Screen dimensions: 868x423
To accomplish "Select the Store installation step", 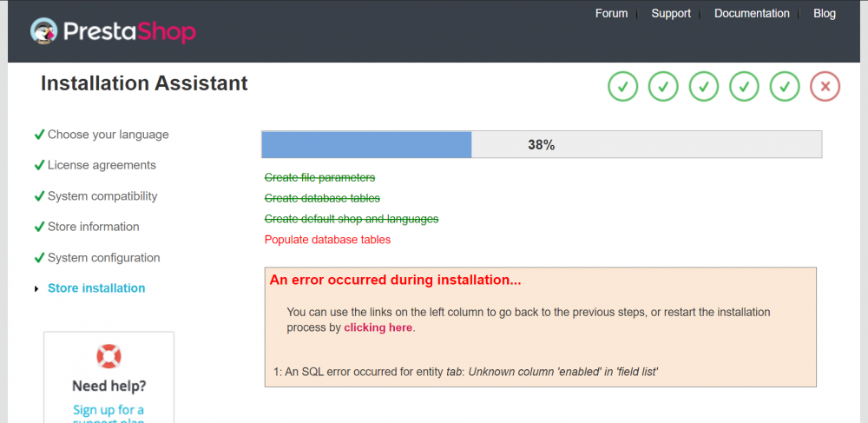I will (96, 288).
